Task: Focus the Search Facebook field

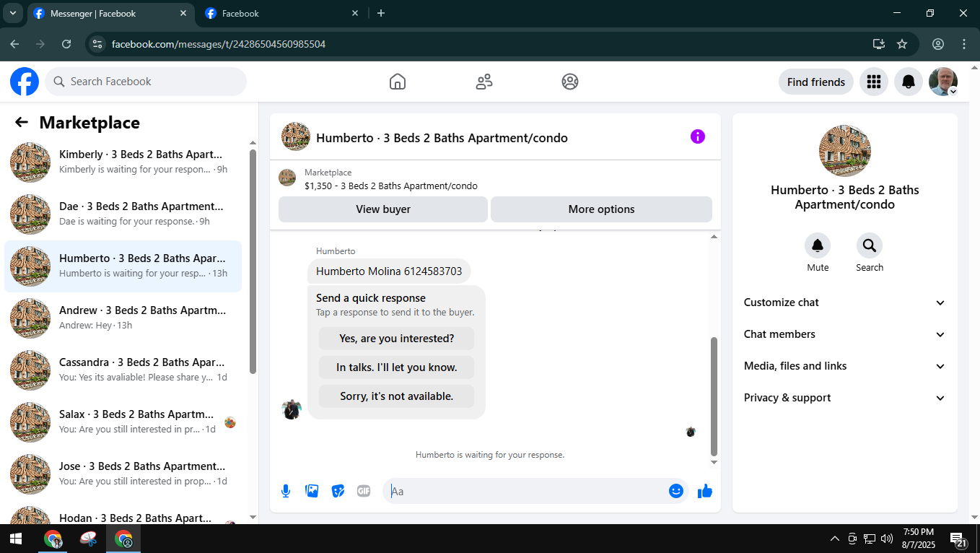Action: point(146,82)
